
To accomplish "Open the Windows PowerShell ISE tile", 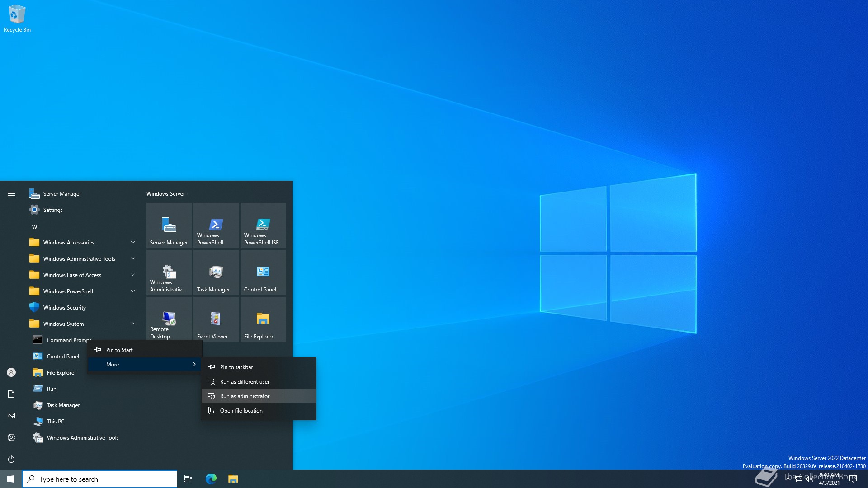I will [263, 226].
